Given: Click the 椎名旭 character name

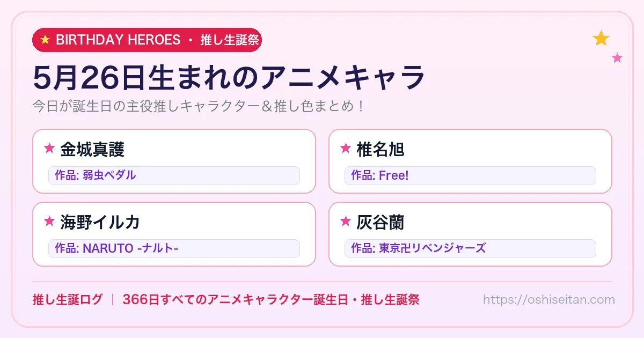Looking at the screenshot, I should 380,149.
